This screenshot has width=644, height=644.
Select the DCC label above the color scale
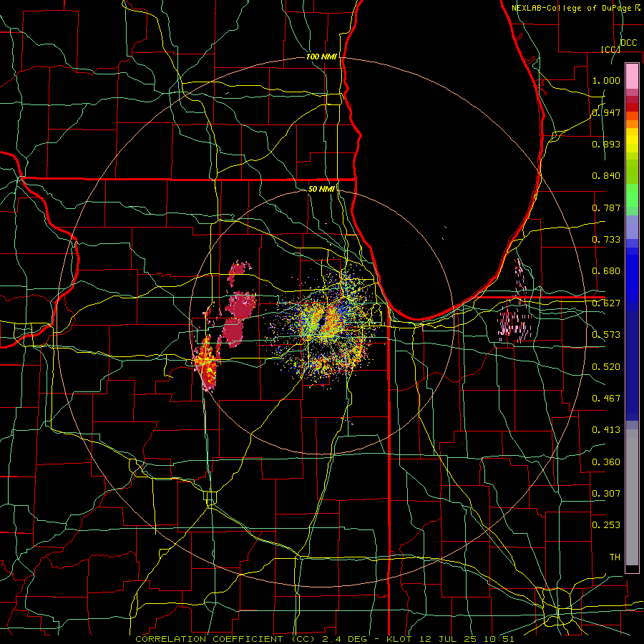pyautogui.click(x=629, y=43)
